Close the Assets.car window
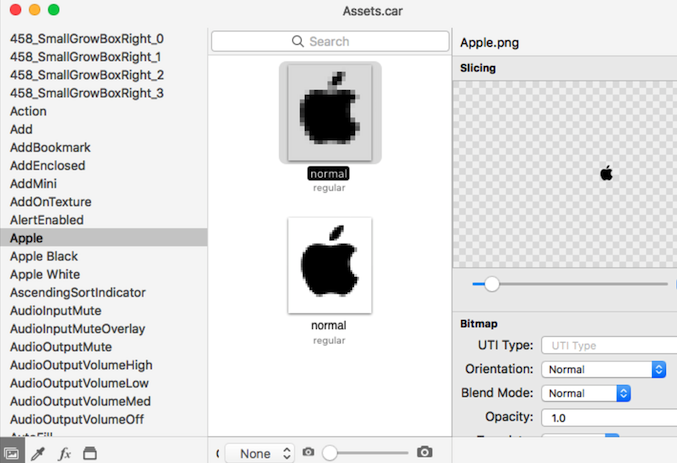The height and width of the screenshot is (463, 677). coord(16,10)
